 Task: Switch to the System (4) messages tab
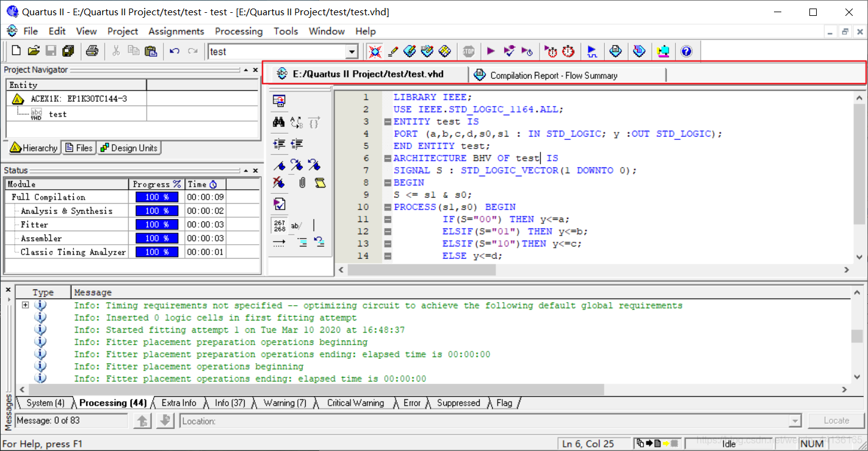[x=46, y=403]
